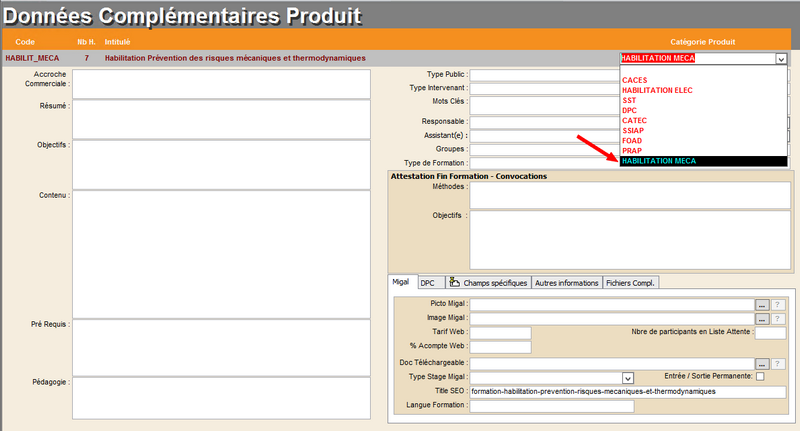Image resolution: width=800 pixels, height=431 pixels.
Task: Go to the Autres informations tab
Action: (x=566, y=283)
